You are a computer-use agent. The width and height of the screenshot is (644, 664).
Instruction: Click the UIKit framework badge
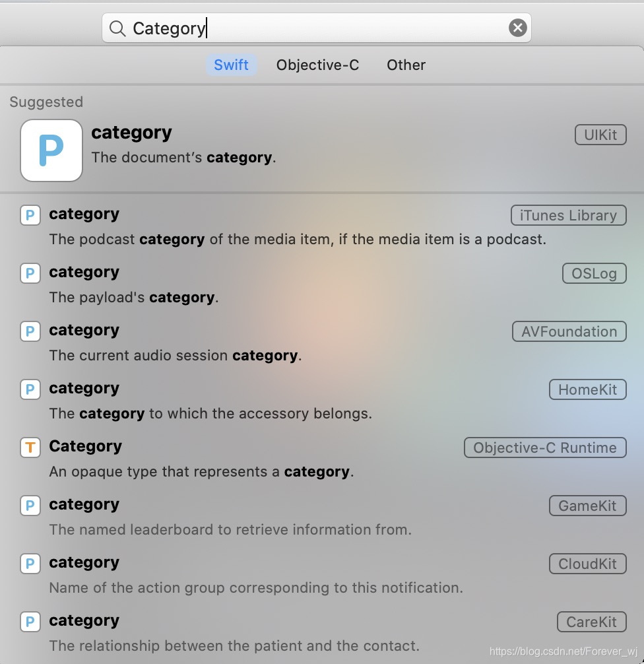click(x=600, y=135)
